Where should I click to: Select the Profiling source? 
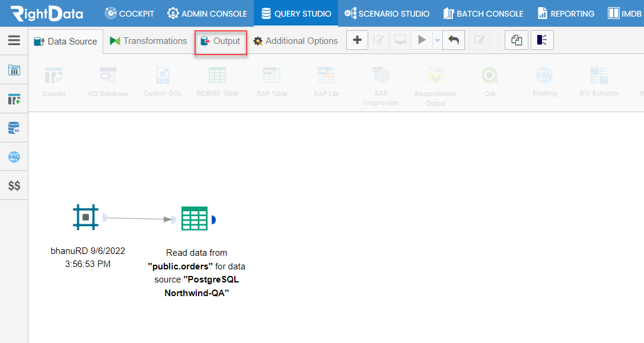[544, 82]
